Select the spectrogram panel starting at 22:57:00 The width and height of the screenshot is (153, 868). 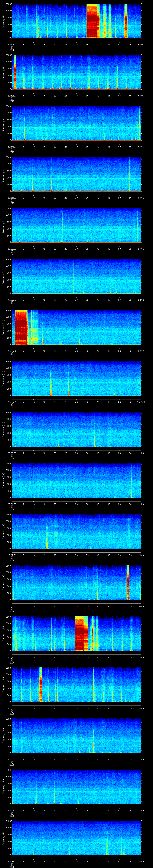pyautogui.click(x=76, y=276)
